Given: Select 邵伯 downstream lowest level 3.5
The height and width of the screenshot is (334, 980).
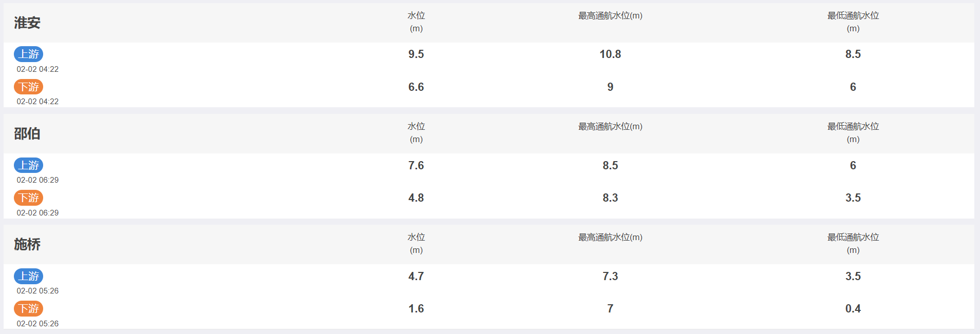Looking at the screenshot, I should [x=853, y=198].
